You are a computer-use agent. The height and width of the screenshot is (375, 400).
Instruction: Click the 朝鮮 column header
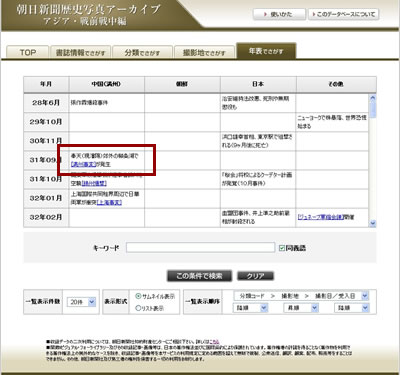click(182, 84)
